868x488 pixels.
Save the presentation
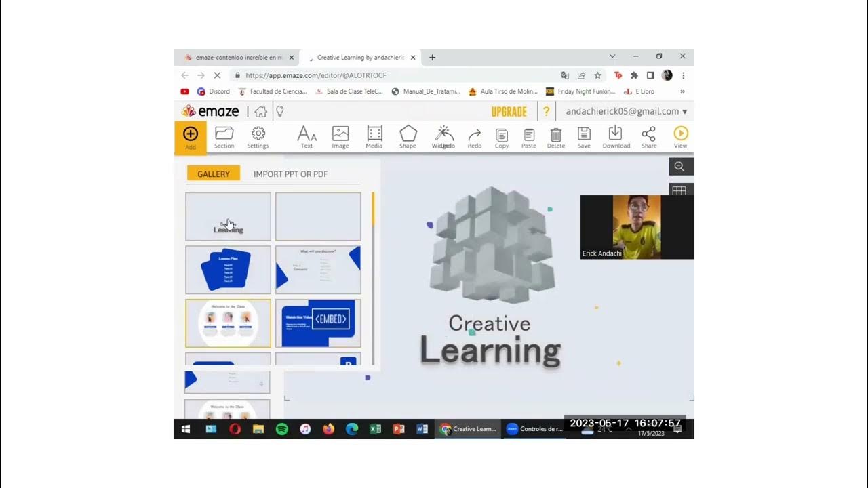point(584,138)
